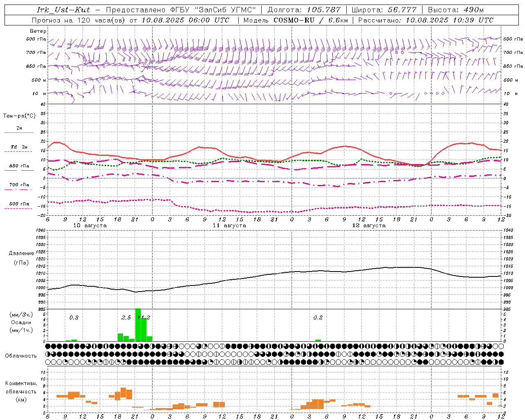Click the "Td 2м" dew point legend label
The width and height of the screenshot is (525, 420).
point(19,147)
